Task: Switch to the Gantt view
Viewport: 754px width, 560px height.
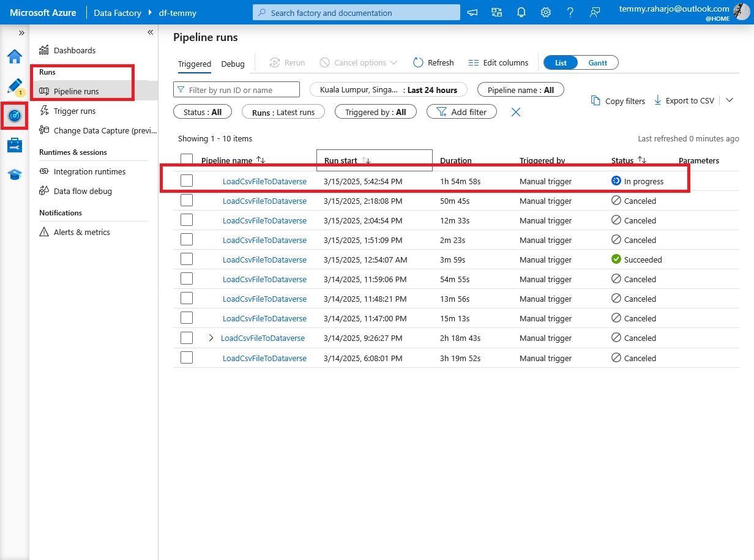Action: click(598, 62)
